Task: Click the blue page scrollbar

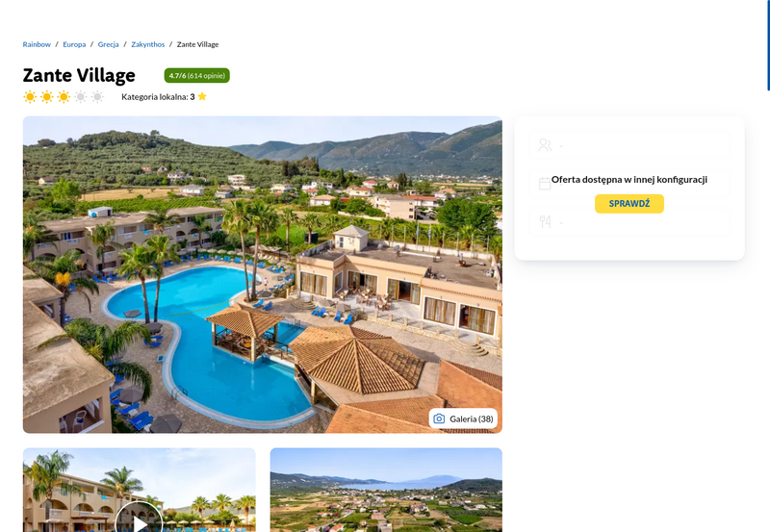Action: tap(768, 45)
